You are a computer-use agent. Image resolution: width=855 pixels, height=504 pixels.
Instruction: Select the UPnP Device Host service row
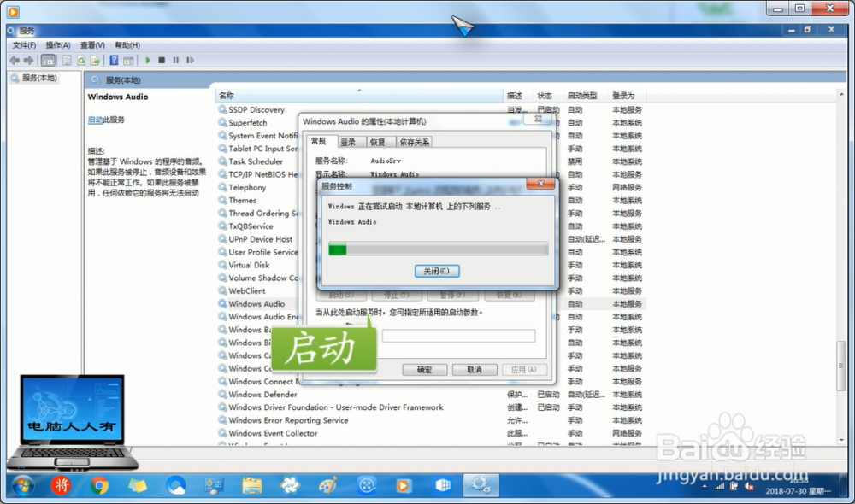(x=260, y=239)
